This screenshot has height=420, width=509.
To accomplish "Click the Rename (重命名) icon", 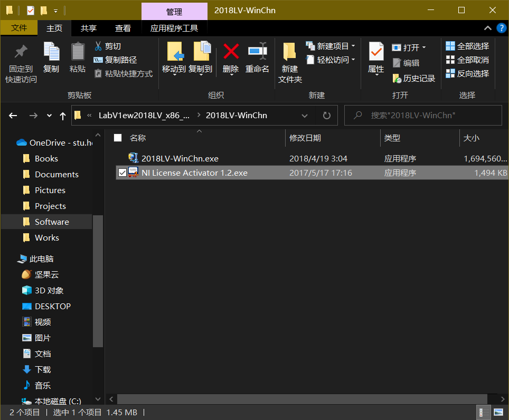I will [x=257, y=52].
